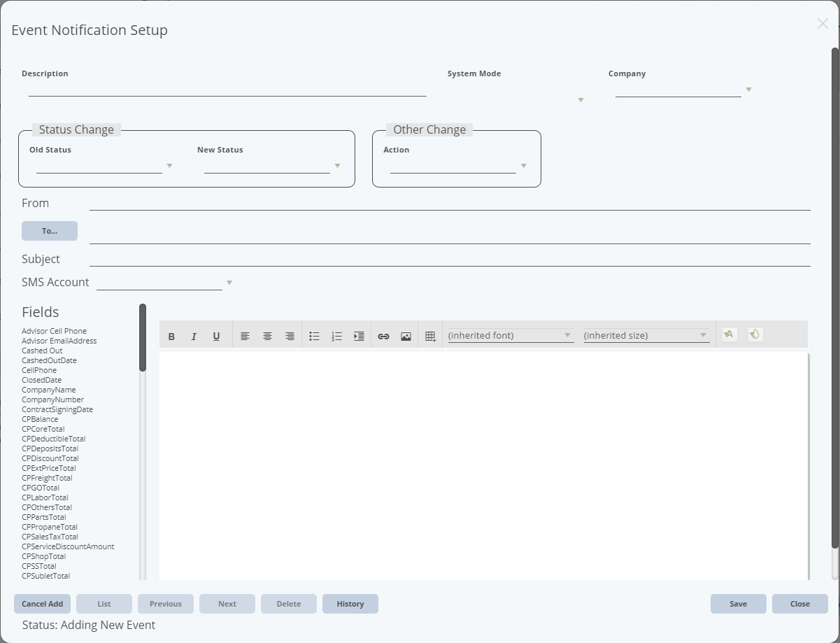Select CompanyNumber field
The image size is (840, 643).
(52, 400)
